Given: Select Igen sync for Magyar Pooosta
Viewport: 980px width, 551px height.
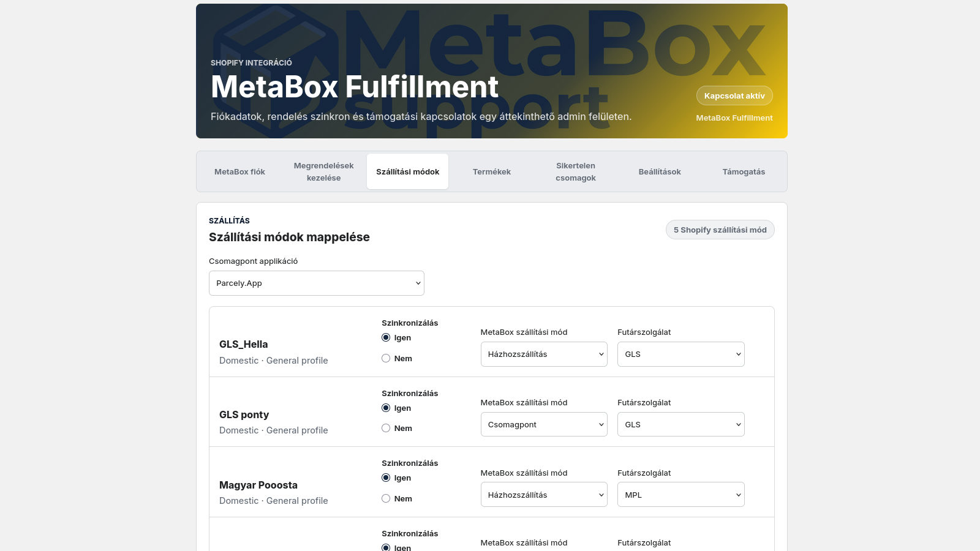Looking at the screenshot, I should click(386, 478).
